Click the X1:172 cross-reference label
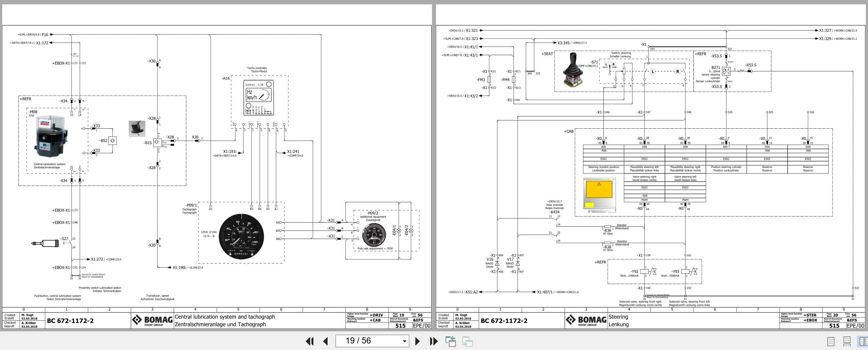Screen dimensions: 868x350 pyautogui.click(x=42, y=43)
